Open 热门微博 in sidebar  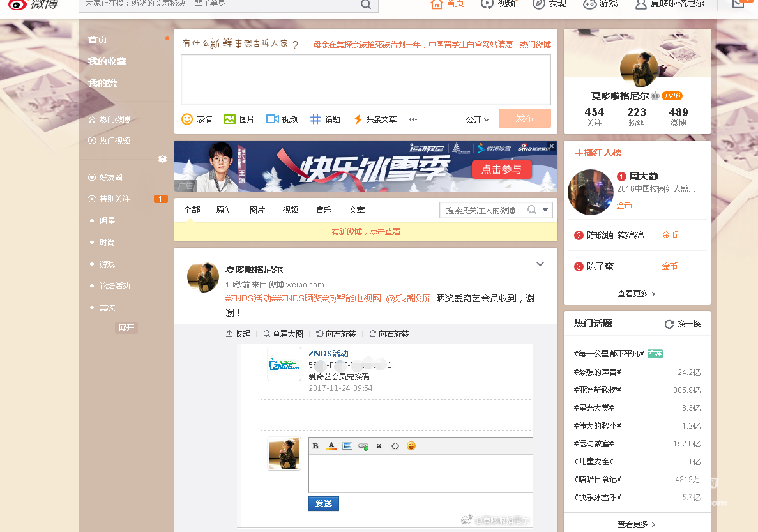point(109,119)
